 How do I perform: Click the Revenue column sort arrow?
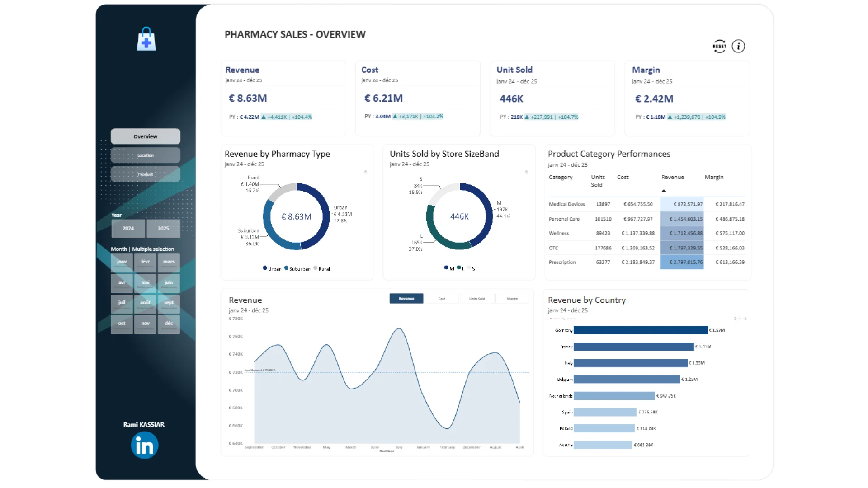coord(664,191)
